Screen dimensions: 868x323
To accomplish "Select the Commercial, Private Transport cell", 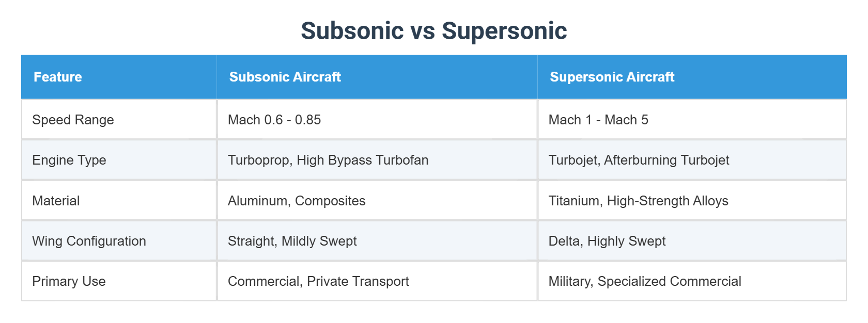I will click(x=318, y=281).
